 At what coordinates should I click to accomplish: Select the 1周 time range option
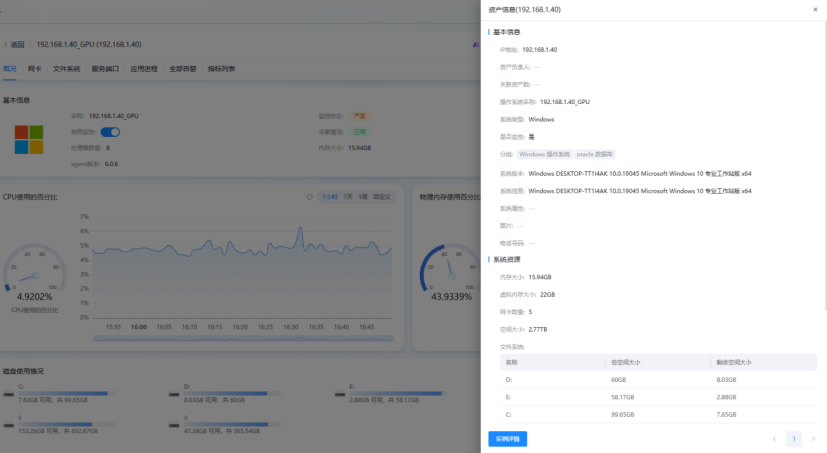(363, 197)
